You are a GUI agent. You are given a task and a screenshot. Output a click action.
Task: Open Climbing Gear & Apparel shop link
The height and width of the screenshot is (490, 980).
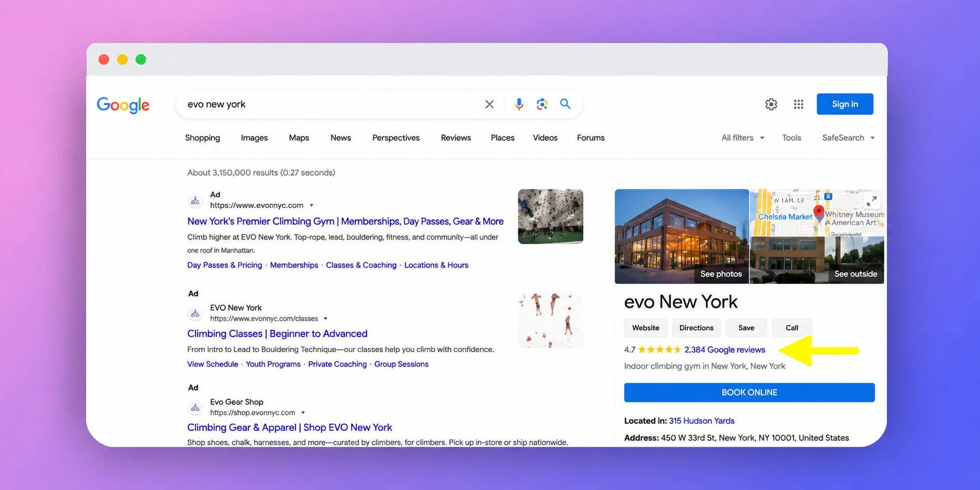[x=289, y=428]
